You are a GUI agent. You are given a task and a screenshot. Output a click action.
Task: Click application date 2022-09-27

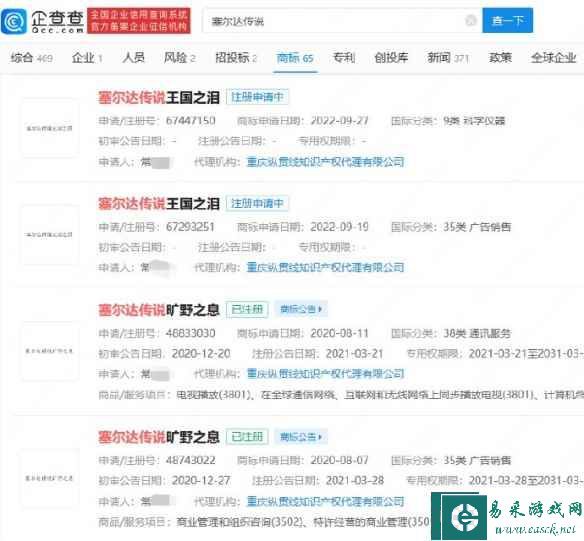click(x=339, y=121)
